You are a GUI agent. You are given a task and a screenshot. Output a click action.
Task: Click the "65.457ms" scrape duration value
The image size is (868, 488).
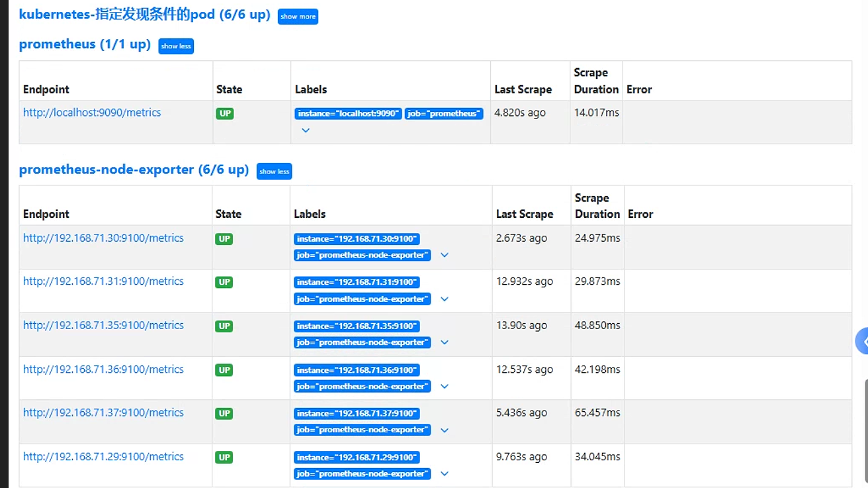pyautogui.click(x=597, y=413)
